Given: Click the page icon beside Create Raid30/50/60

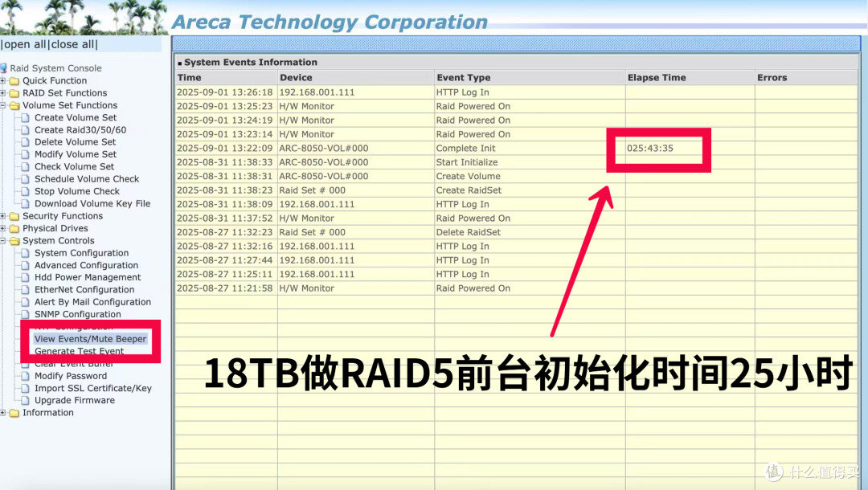Looking at the screenshot, I should (25, 130).
